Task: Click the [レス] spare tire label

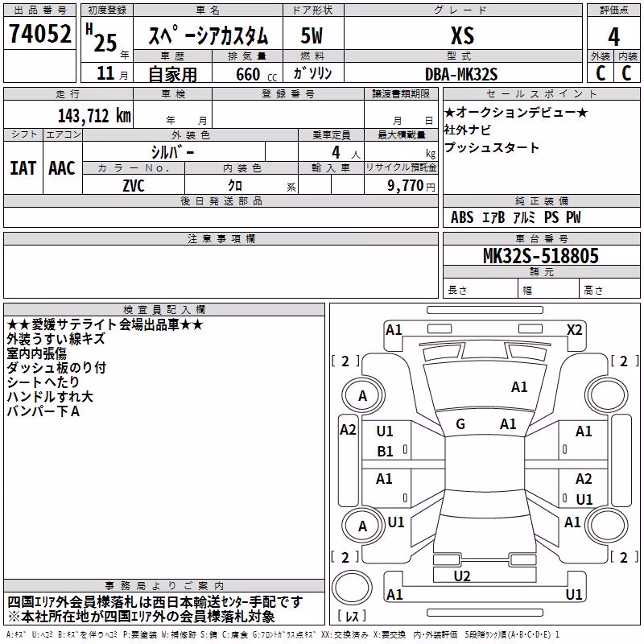Action: click(352, 616)
